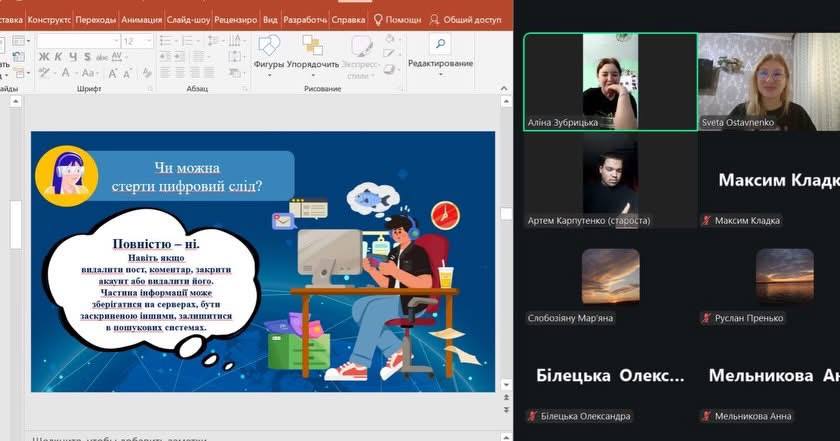Switch to the Слайд-шоу tab
The height and width of the screenshot is (441, 840).
pyautogui.click(x=189, y=19)
